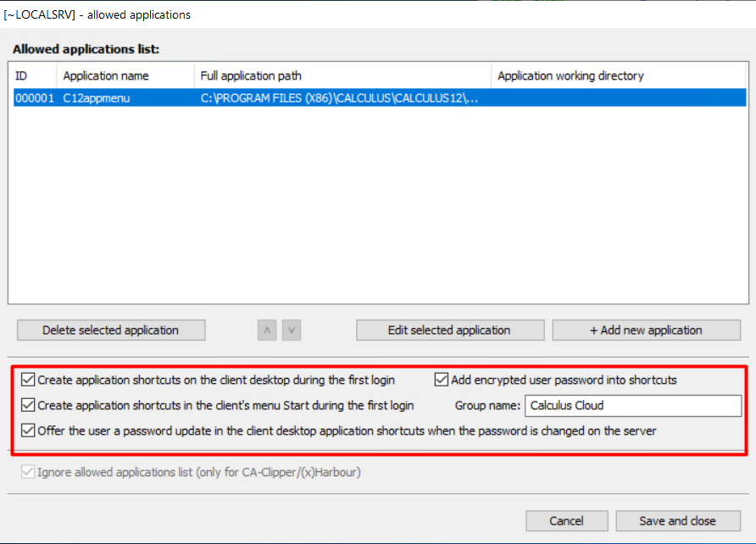Toggle Start menu shortcuts creation checkbox
The width and height of the screenshot is (756, 544).
[29, 405]
